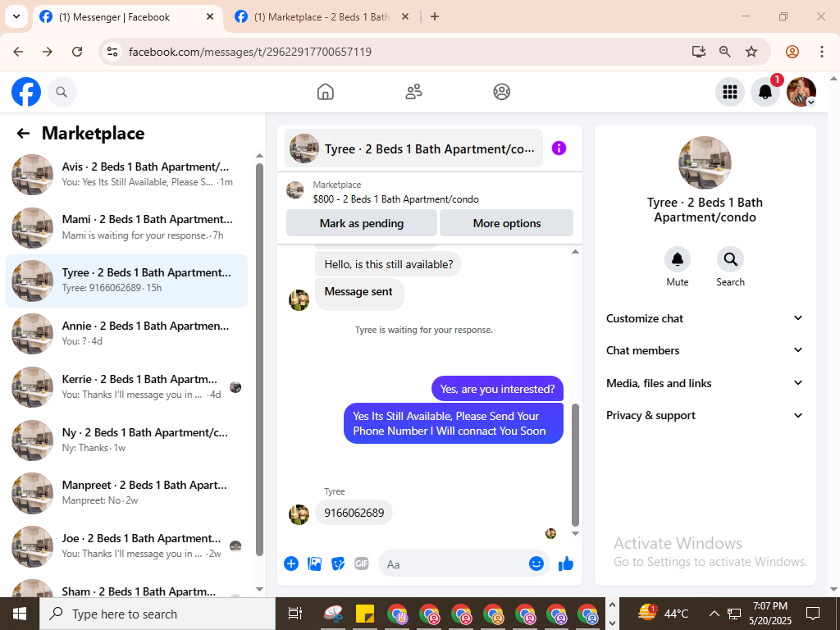Bookmark this page with the star
This screenshot has height=630, width=840.
[x=751, y=52]
